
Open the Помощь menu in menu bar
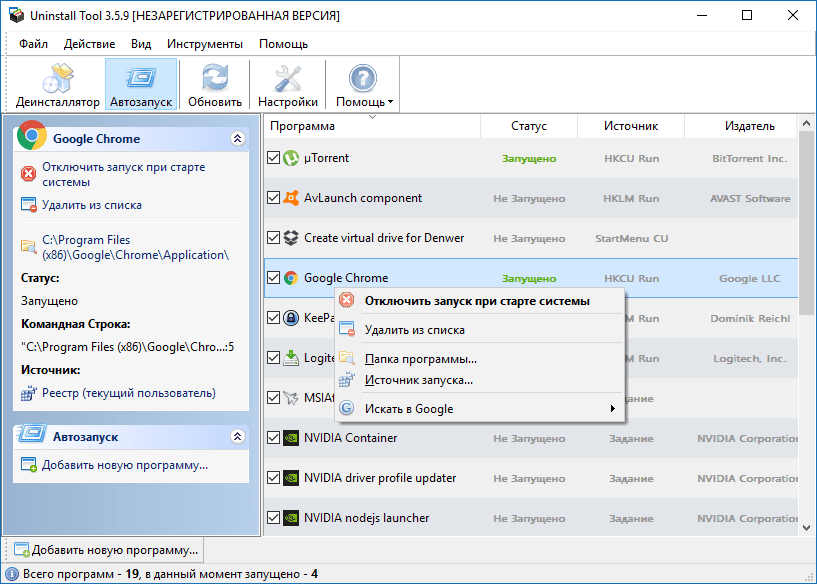(x=283, y=44)
